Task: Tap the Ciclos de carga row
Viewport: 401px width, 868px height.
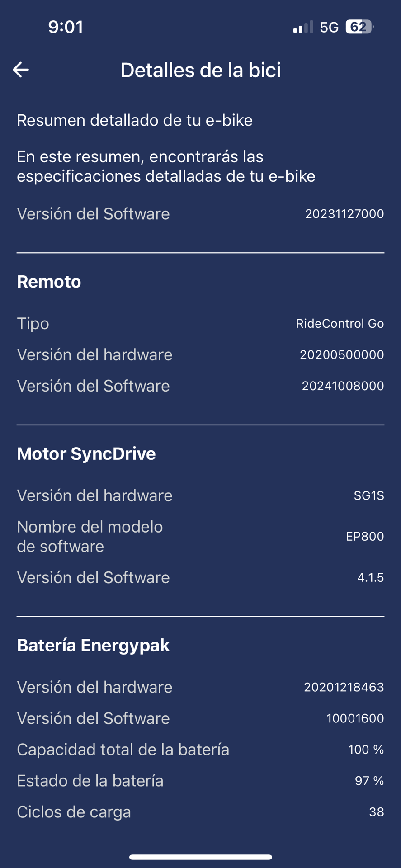Action: click(200, 812)
